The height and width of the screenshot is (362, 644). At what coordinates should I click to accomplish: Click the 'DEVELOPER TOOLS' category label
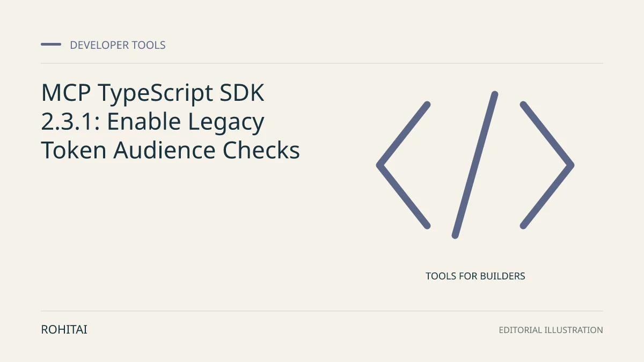pos(118,45)
